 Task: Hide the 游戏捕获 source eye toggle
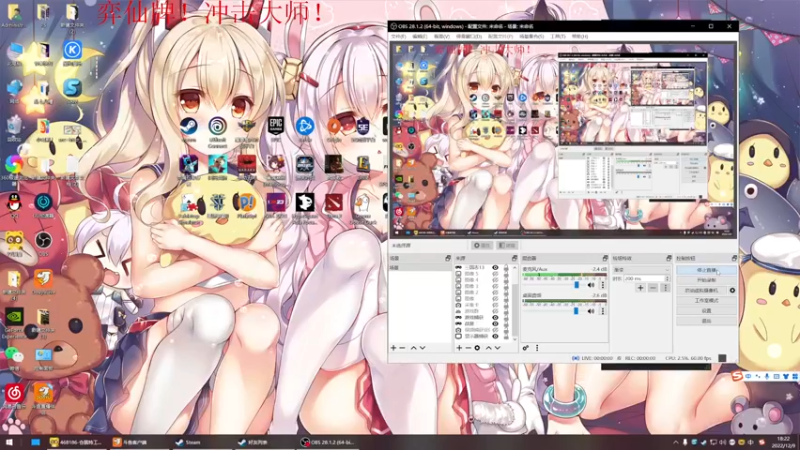(x=495, y=317)
